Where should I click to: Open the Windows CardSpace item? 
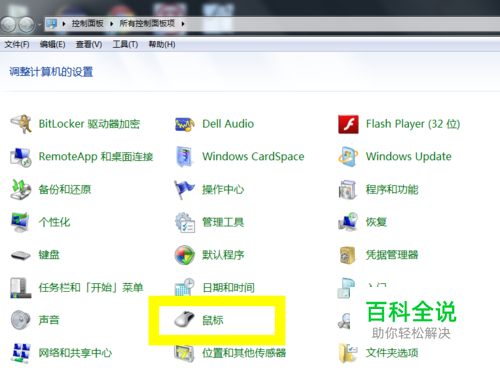click(239, 157)
